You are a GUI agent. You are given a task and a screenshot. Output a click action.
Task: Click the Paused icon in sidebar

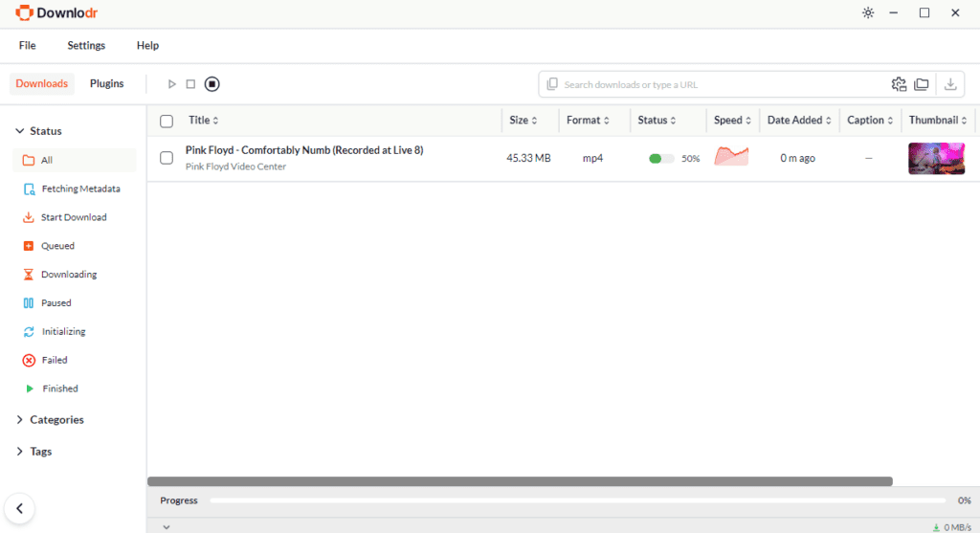click(x=28, y=303)
